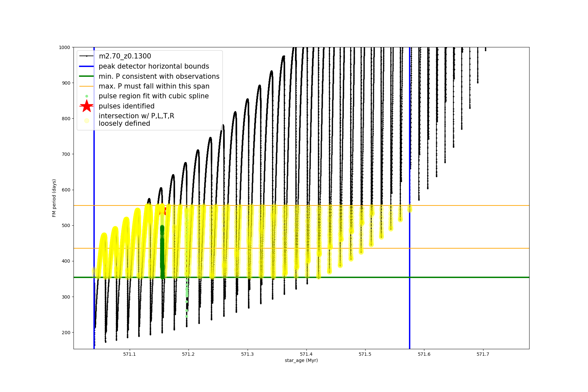Click 'pulse region fit with cubic spline' label

[x=154, y=96]
